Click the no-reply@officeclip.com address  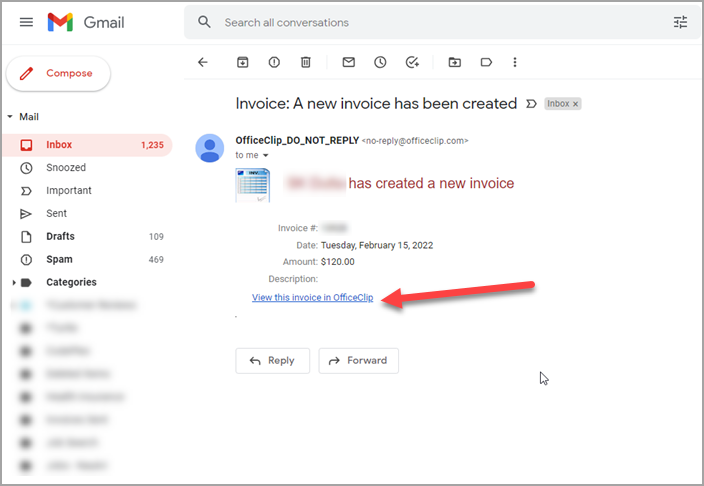pos(415,141)
